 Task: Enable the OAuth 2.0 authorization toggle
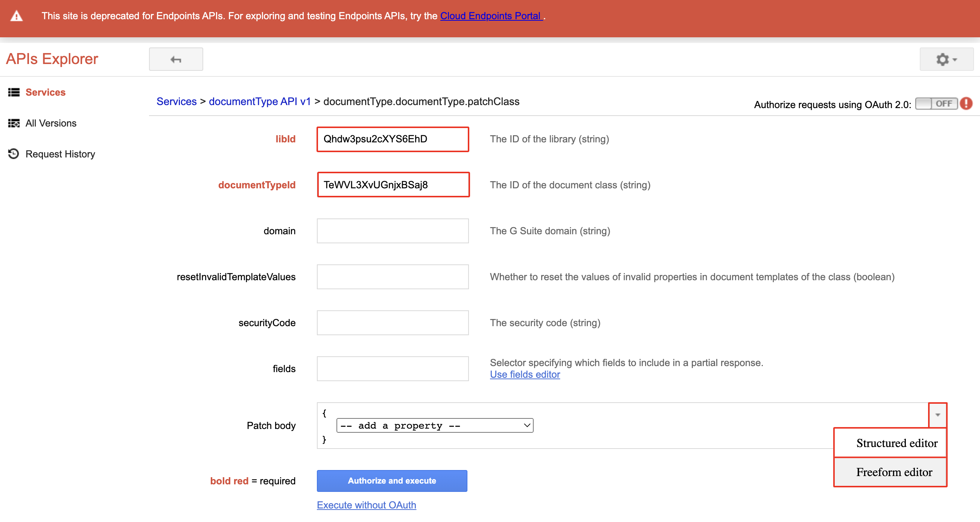tap(936, 103)
